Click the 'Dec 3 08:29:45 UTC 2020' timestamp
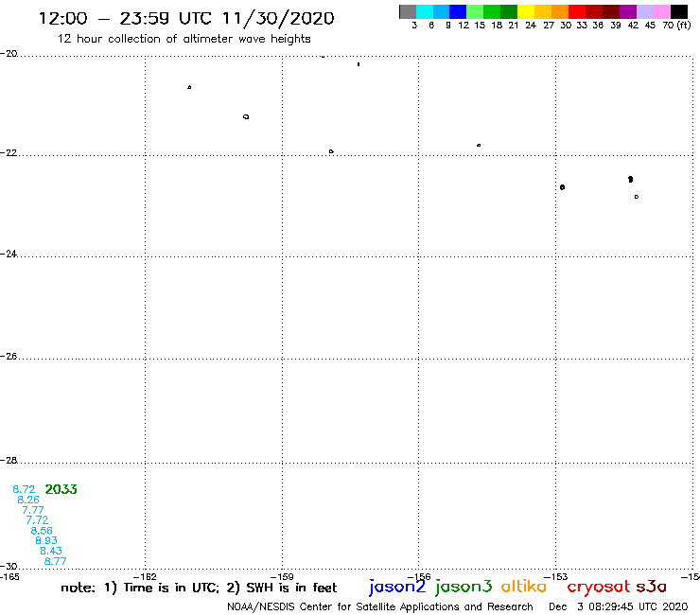This screenshot has height=615, width=700. click(x=619, y=607)
